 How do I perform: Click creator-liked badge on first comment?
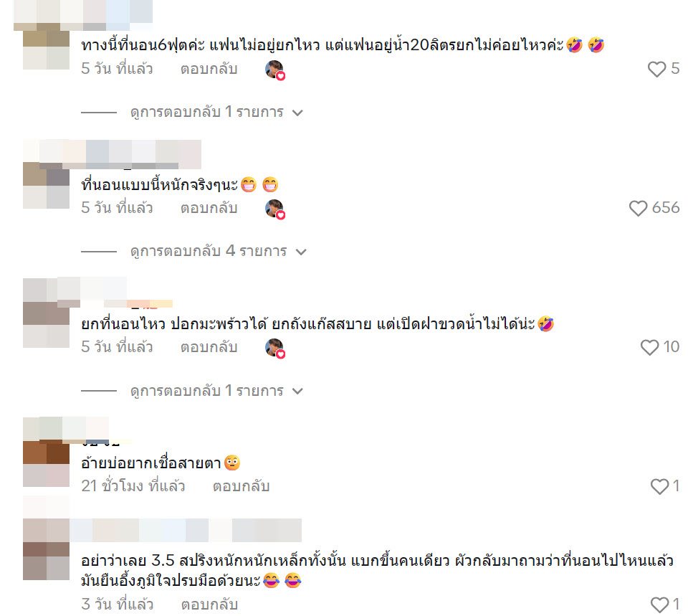[x=275, y=70]
